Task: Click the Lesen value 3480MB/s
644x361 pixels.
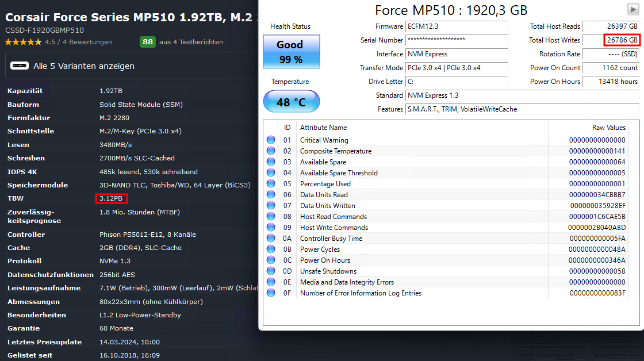Action: click(x=116, y=145)
